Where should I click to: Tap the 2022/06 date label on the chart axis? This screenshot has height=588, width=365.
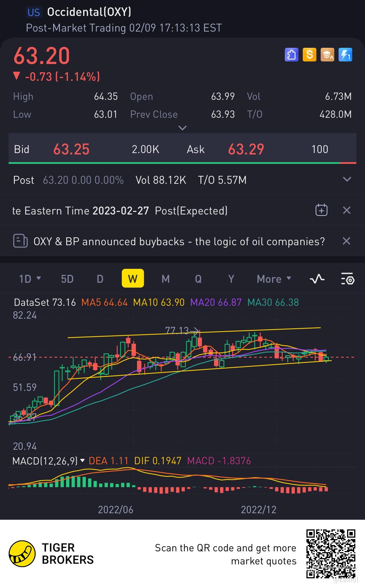pyautogui.click(x=115, y=509)
